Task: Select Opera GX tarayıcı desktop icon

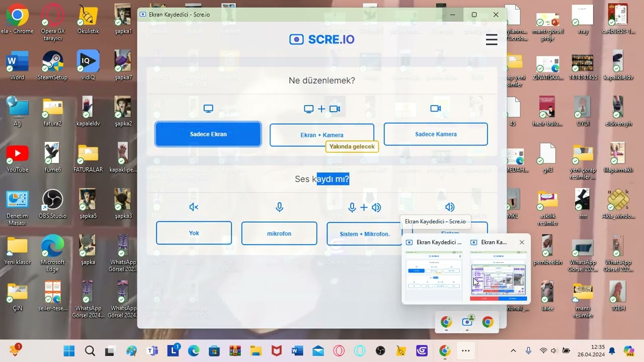Action: coord(52,22)
